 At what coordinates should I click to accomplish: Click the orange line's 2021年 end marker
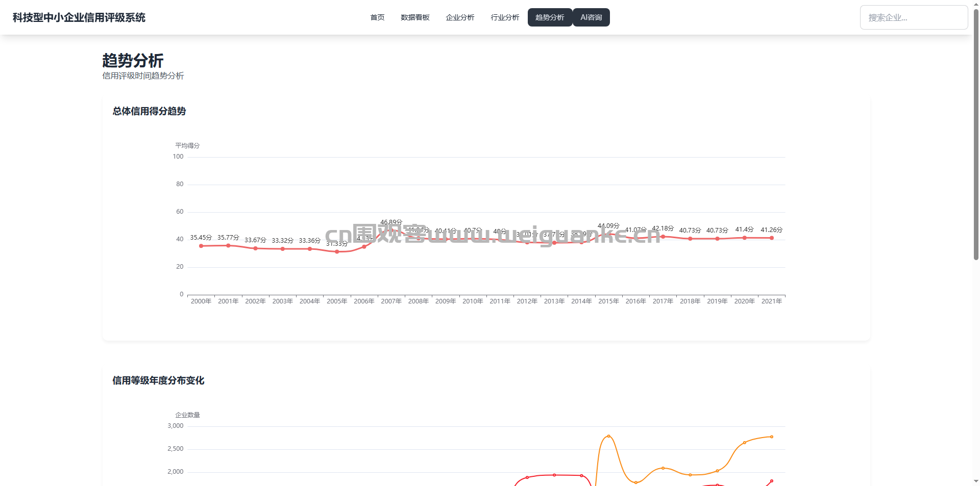771,437
